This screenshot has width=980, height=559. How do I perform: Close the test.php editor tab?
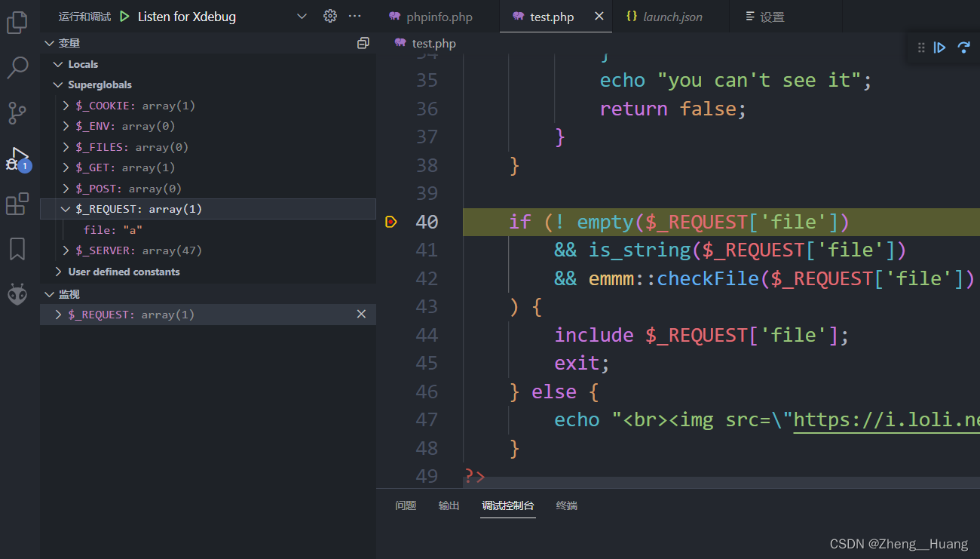(599, 16)
